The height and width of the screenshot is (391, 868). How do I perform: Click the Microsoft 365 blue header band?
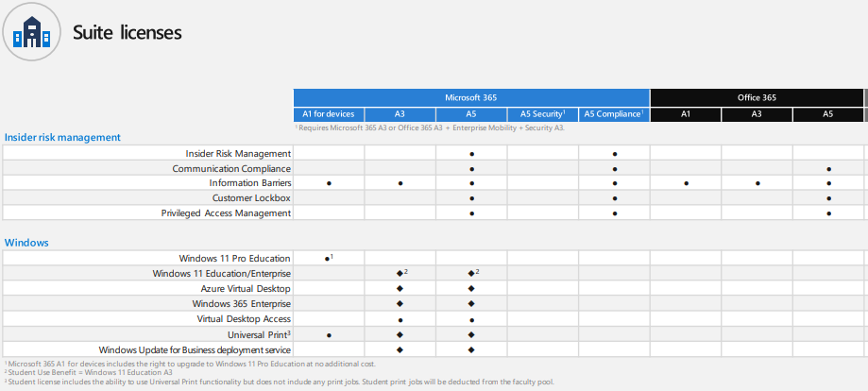[471, 97]
